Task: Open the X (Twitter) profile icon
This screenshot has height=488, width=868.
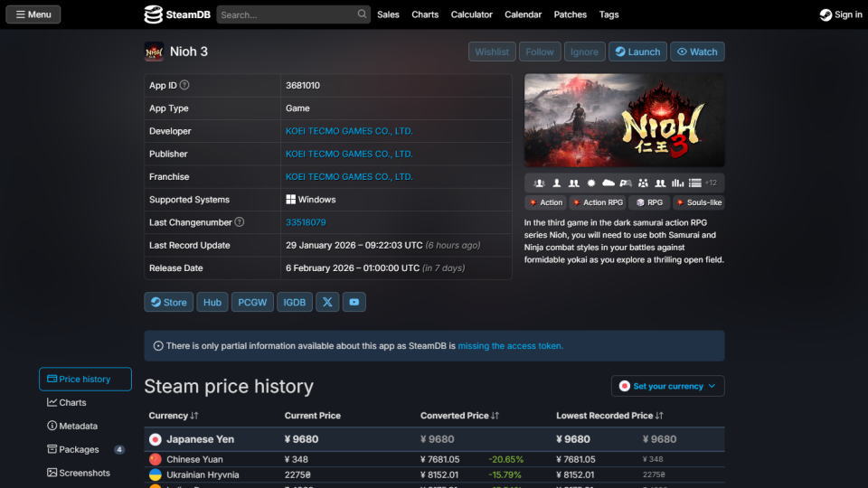Action: click(327, 302)
